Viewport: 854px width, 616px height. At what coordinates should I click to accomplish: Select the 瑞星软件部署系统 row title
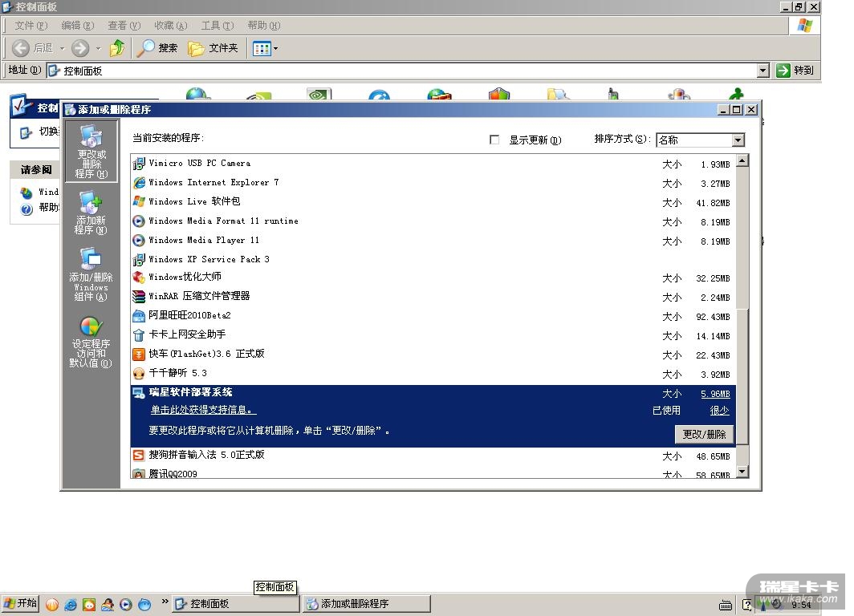coord(191,391)
